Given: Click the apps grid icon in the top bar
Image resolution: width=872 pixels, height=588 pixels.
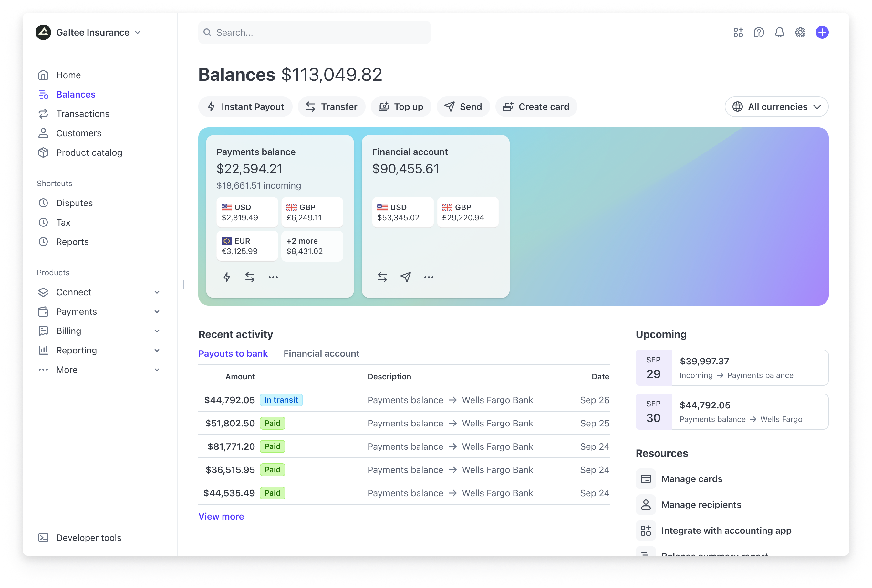Looking at the screenshot, I should (738, 32).
